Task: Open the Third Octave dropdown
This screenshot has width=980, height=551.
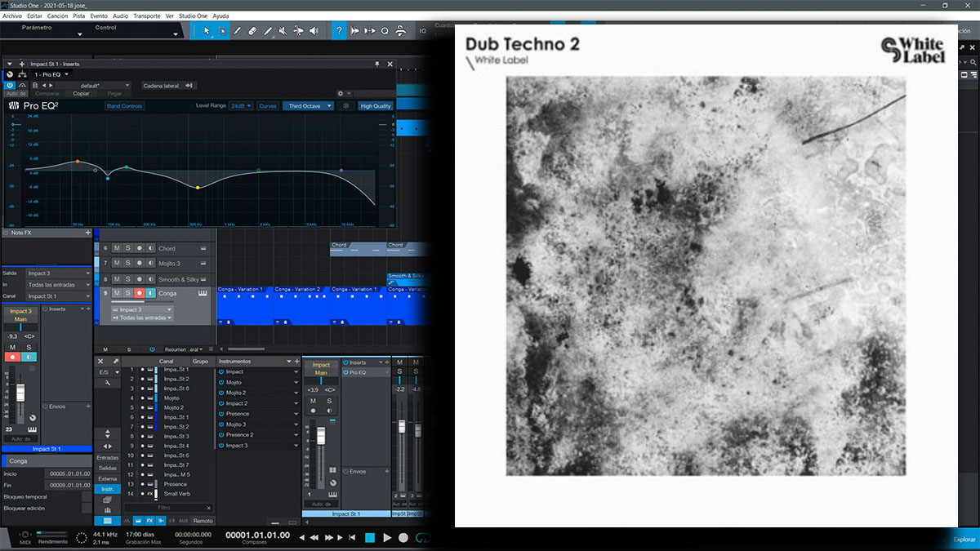Action: 308,106
